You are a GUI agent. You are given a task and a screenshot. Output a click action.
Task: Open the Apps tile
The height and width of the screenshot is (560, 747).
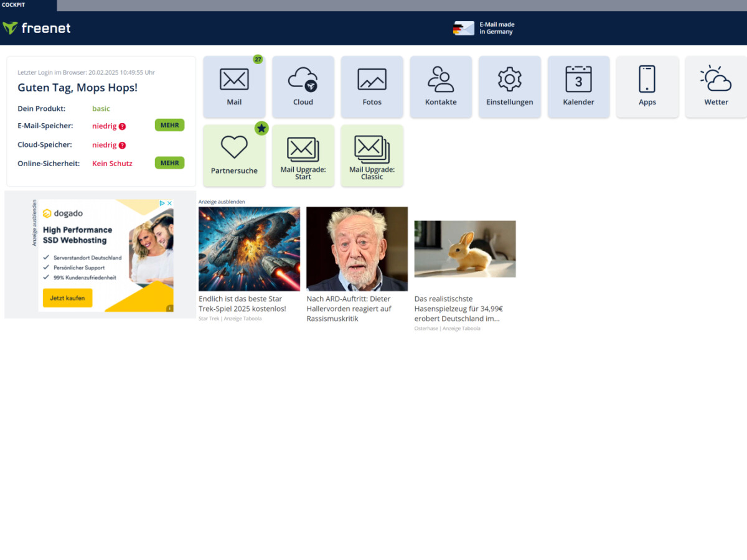[x=647, y=86]
